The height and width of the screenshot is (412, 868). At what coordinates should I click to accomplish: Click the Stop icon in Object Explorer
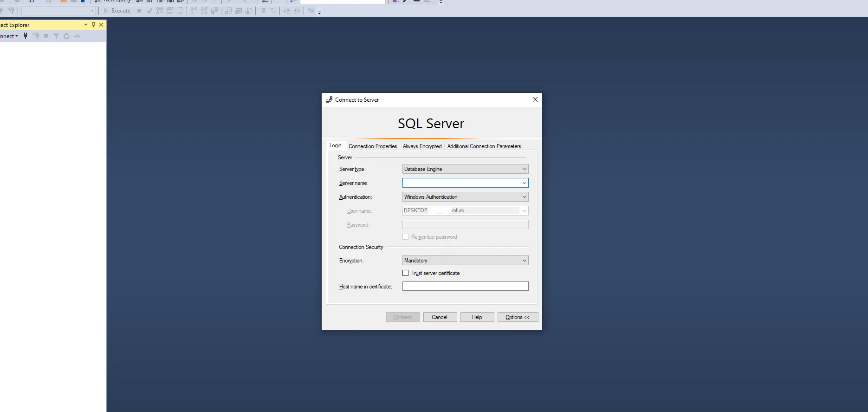point(46,36)
